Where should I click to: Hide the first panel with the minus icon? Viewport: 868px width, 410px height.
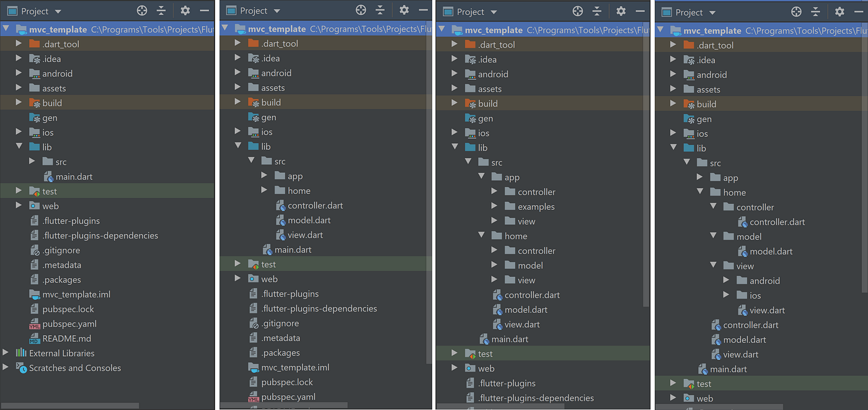204,11
